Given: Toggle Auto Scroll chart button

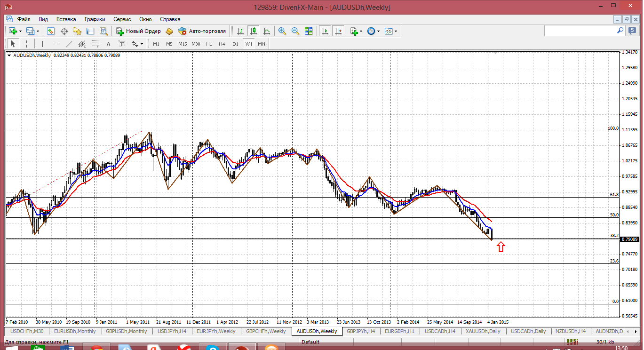Looking at the screenshot, I should click(x=325, y=31).
